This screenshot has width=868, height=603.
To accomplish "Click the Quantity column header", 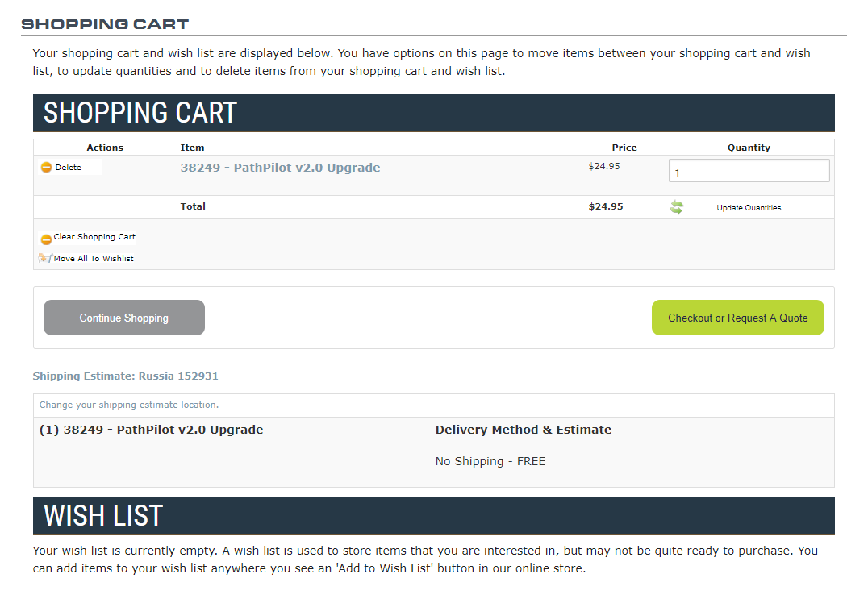I will click(749, 148).
